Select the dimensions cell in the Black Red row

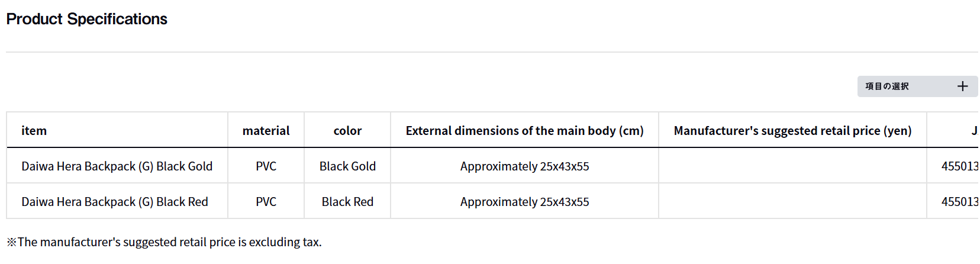524,202
